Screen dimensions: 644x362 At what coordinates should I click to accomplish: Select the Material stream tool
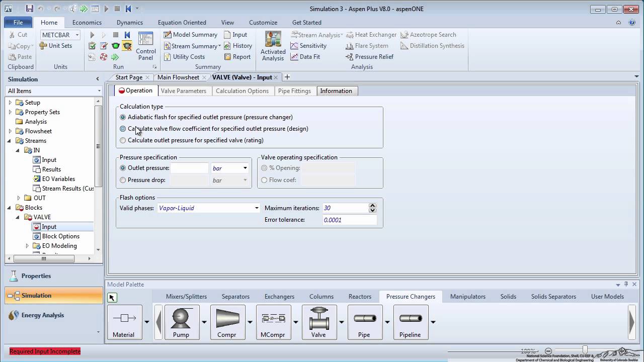tap(124, 322)
